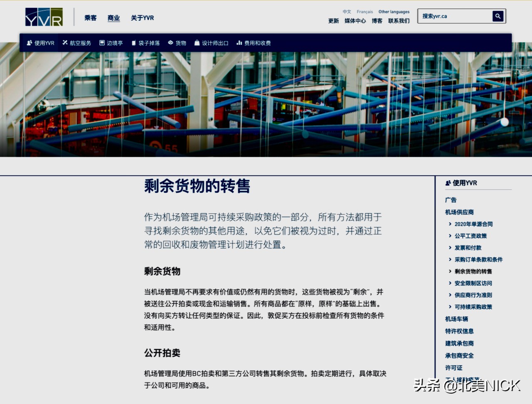Expand the 安全限制区访问 sidebar entry

pyautogui.click(x=451, y=283)
